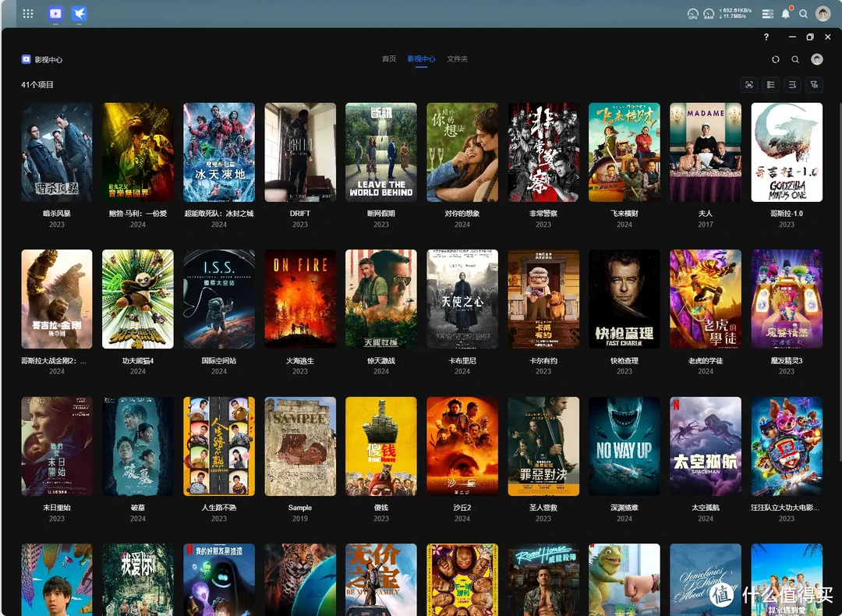Screen dimensions: 842x616
Task: Open the 太空孤航 Spaceman poster
Action: 706,446
